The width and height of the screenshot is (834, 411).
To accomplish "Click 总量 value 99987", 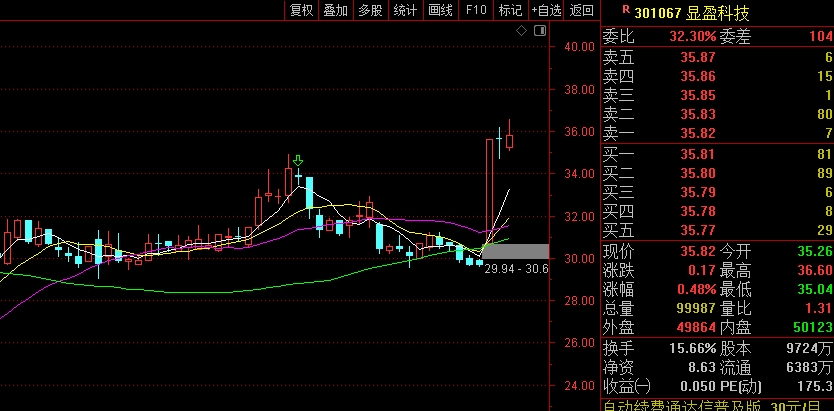I will (x=696, y=308).
